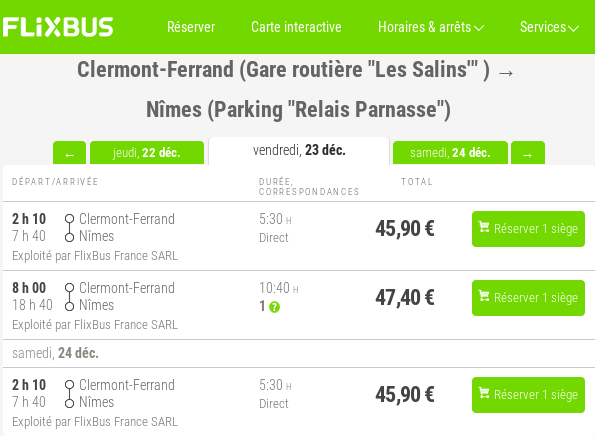Reserve 1 seat on Friday's 2 h 10 departure
This screenshot has width=595, height=436.
[x=528, y=229]
